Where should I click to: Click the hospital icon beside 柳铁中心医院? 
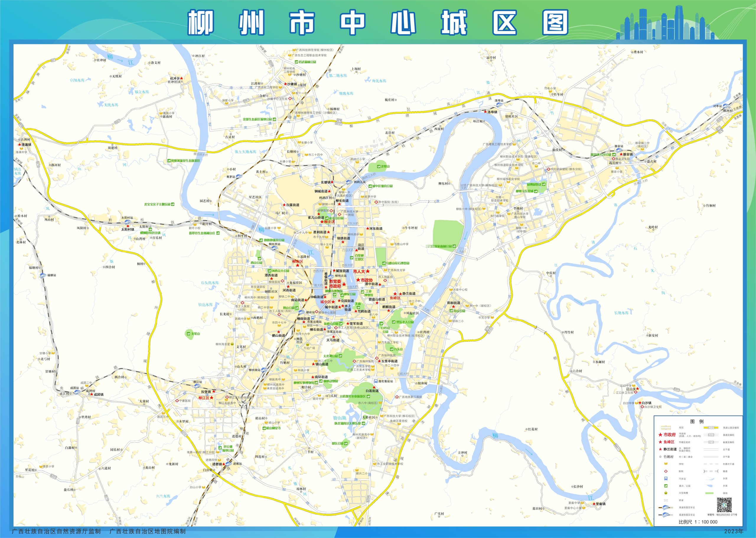click(317, 312)
